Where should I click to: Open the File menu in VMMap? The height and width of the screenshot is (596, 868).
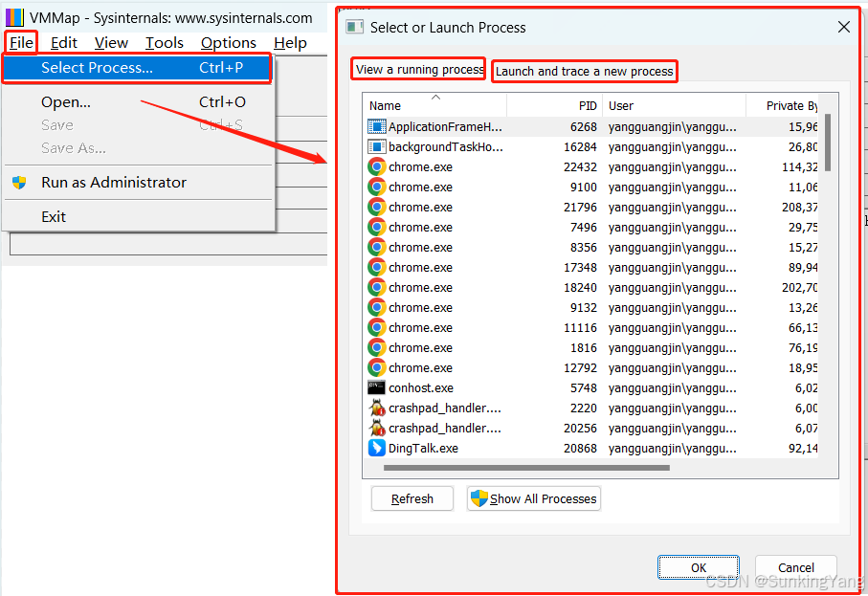[x=22, y=43]
